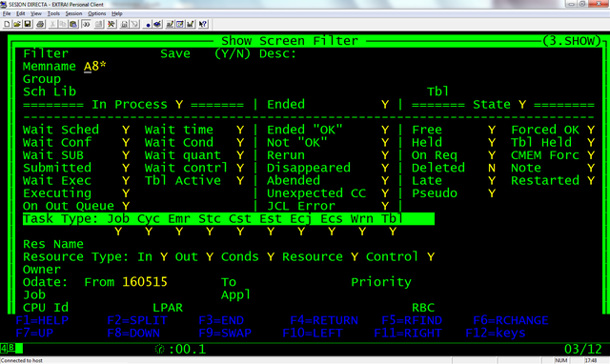The width and height of the screenshot is (610, 364).
Task: Open the Session menu
Action: [x=73, y=13]
